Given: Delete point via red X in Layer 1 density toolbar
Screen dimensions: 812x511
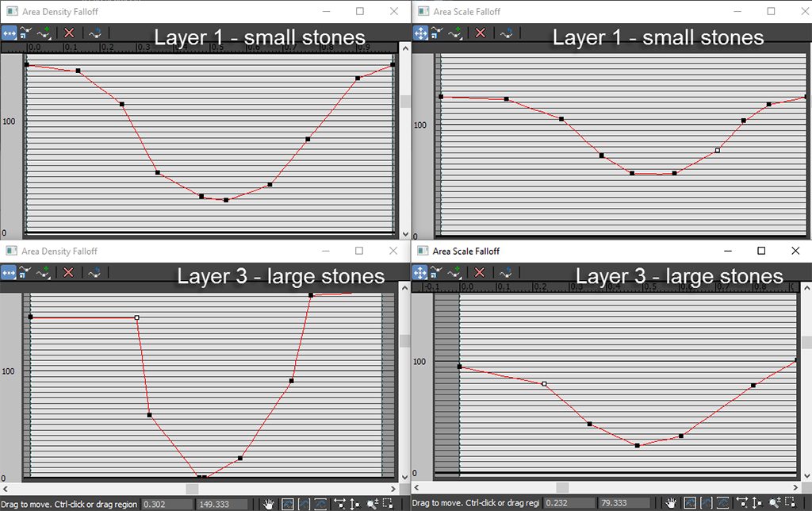Looking at the screenshot, I should [x=69, y=33].
